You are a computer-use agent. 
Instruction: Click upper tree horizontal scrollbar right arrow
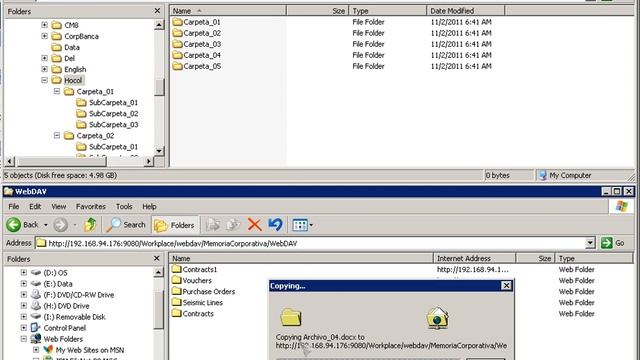pos(149,161)
